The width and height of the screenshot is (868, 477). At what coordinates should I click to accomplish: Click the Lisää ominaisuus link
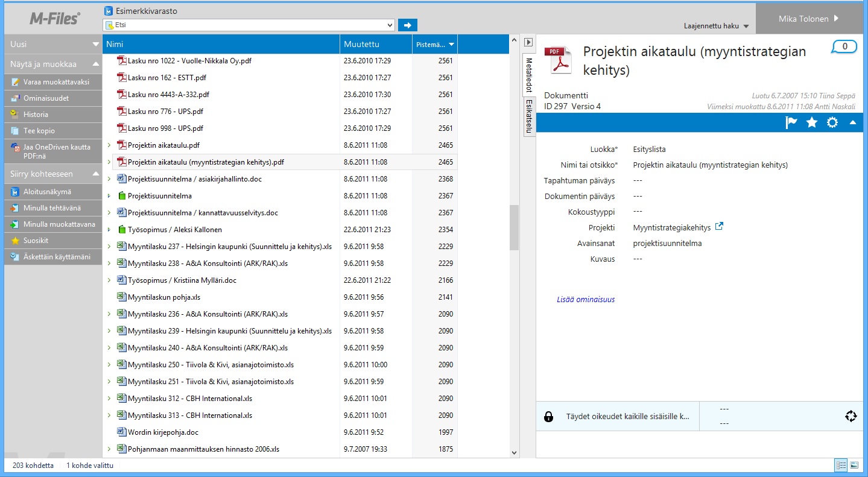586,300
